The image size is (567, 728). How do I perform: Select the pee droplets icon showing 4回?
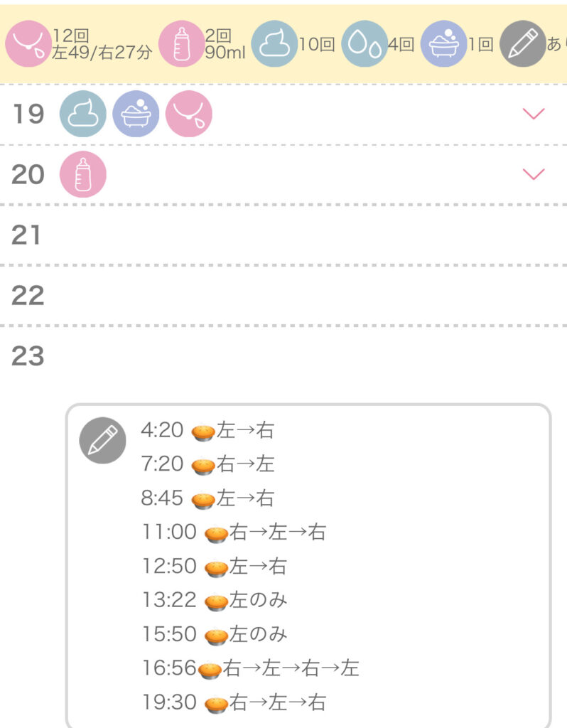pyautogui.click(x=364, y=44)
